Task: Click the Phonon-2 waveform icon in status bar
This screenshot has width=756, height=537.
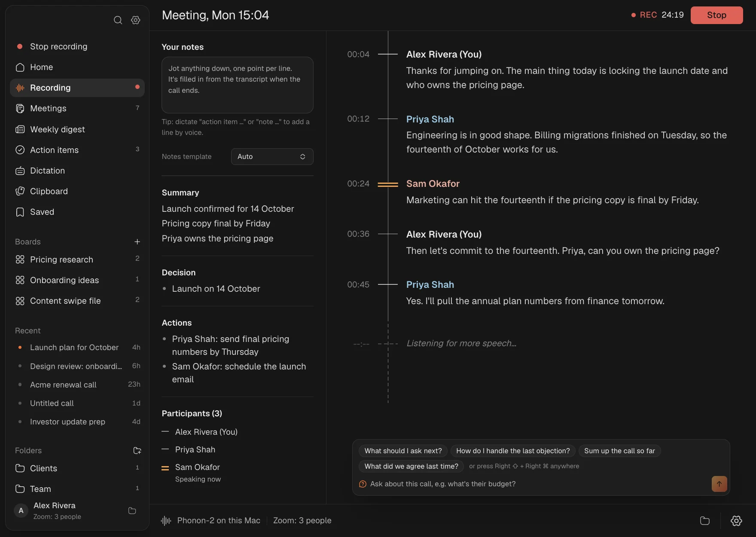Action: coord(166,521)
